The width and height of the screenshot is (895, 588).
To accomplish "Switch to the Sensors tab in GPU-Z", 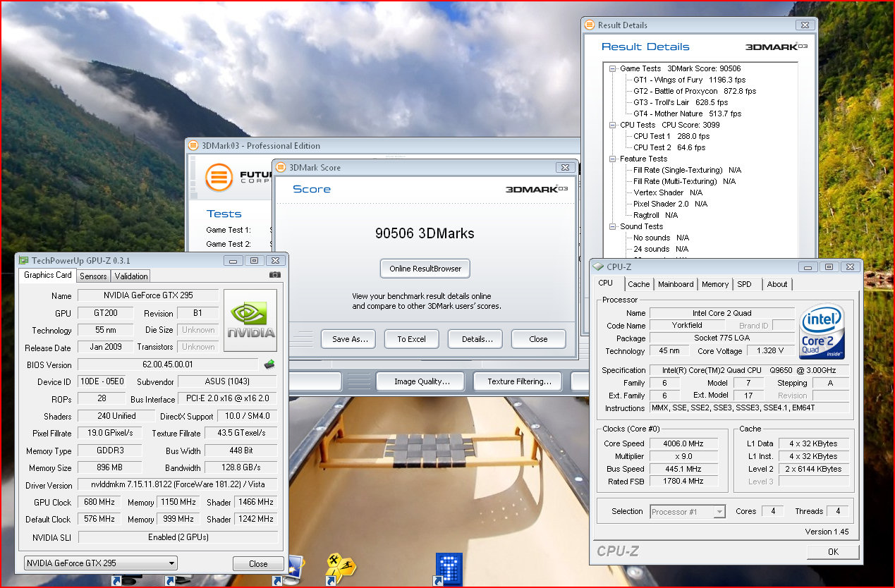I will [93, 276].
